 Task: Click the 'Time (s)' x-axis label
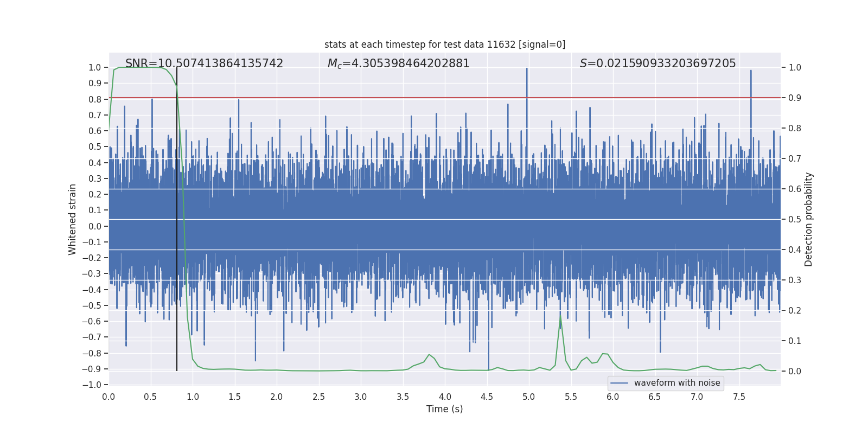pyautogui.click(x=444, y=409)
